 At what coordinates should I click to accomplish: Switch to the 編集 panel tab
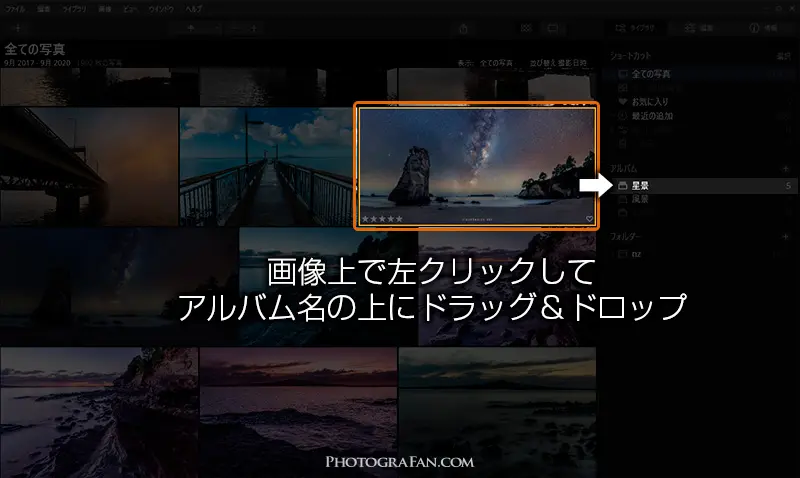tap(699, 28)
